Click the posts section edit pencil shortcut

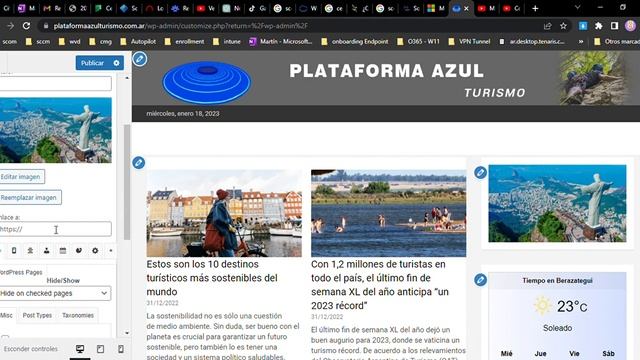click(139, 163)
